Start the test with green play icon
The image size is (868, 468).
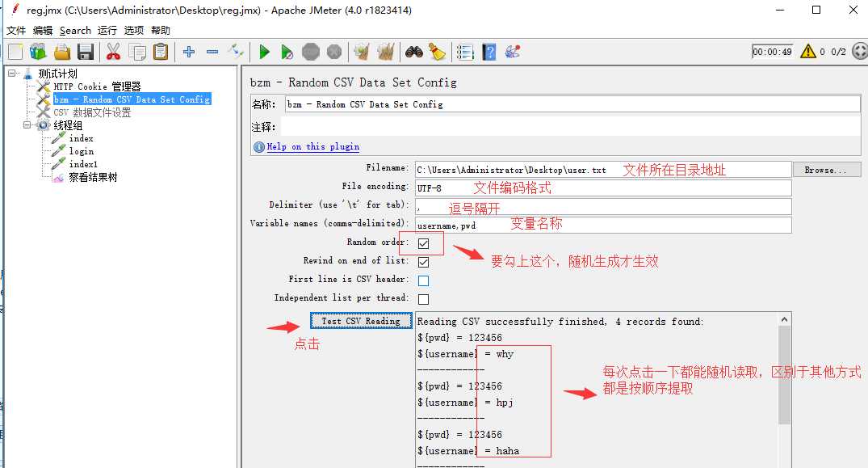[x=264, y=52]
